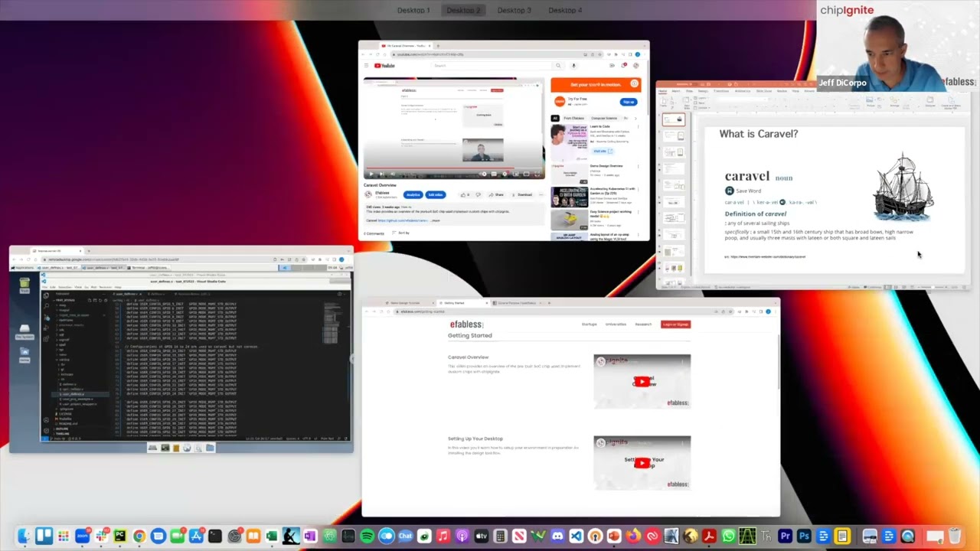Launch Excel from the Dock
Screen dimensions: 980x551
[272, 536]
